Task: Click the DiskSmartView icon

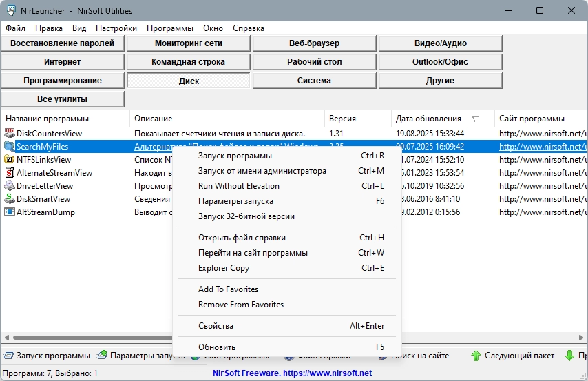Action: [10, 199]
